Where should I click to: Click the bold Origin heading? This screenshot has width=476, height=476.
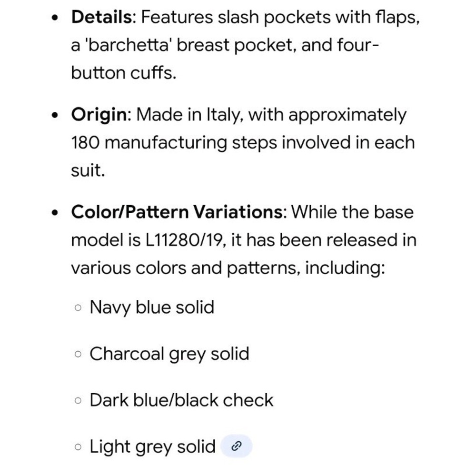[99, 115]
